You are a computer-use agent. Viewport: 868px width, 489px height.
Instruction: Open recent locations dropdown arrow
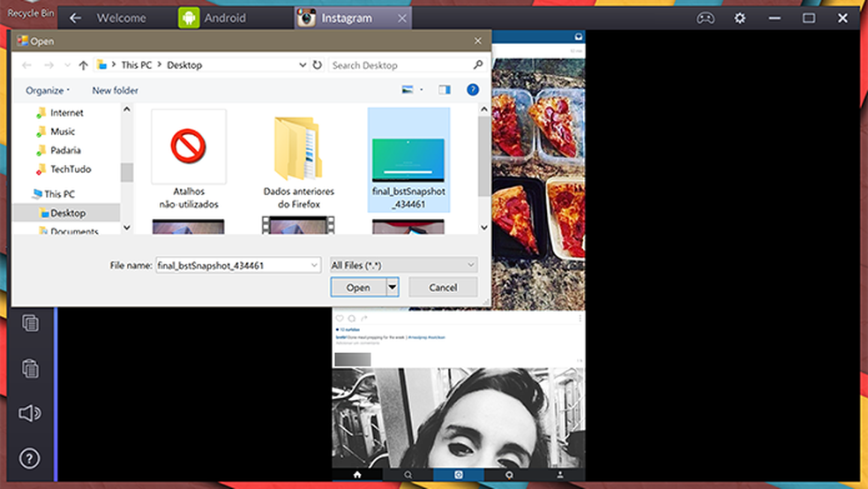[67, 65]
